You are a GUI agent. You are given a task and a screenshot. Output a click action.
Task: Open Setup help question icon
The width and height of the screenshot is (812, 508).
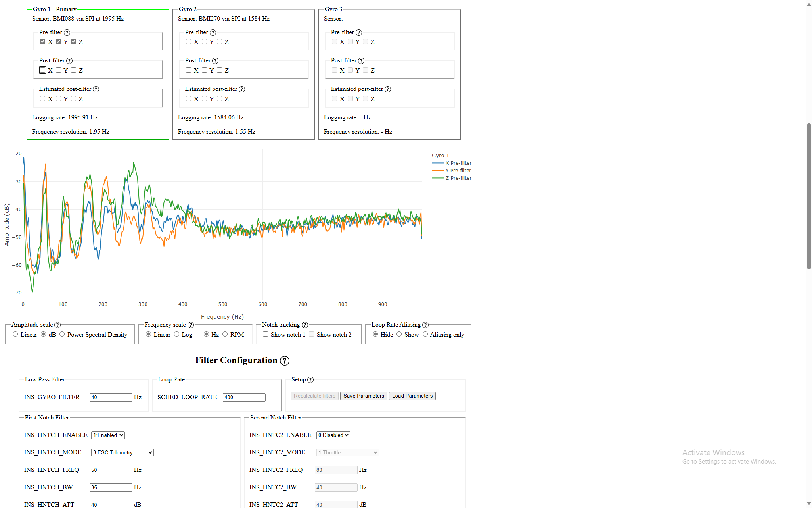click(x=310, y=380)
